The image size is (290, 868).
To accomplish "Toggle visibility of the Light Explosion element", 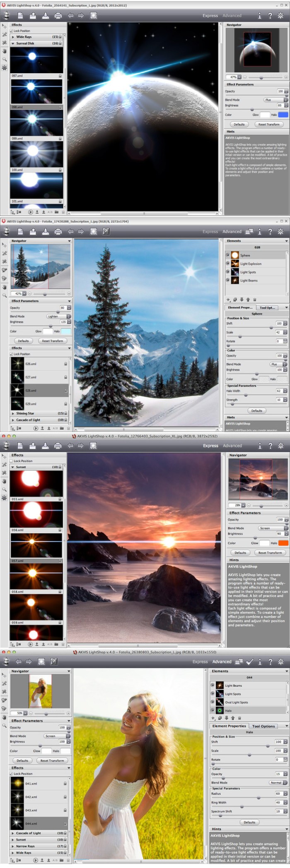I will pyautogui.click(x=228, y=264).
